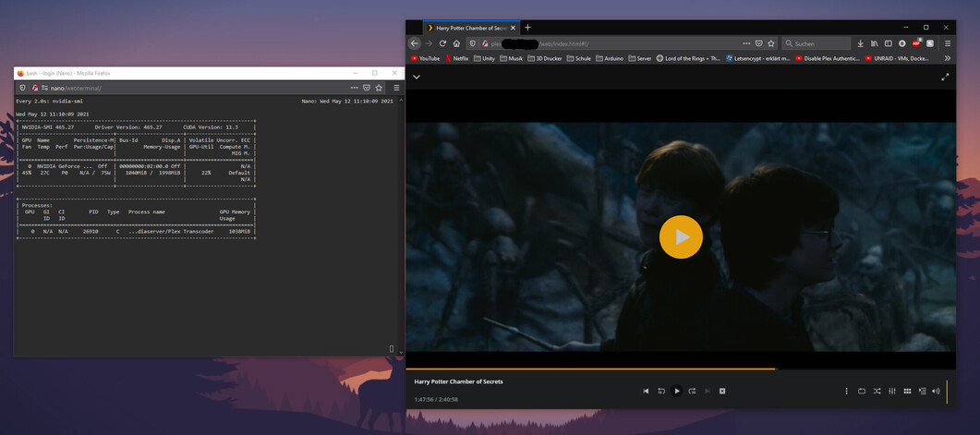Click the stop playback icon in Plex controls
The height and width of the screenshot is (435, 980).
(722, 392)
